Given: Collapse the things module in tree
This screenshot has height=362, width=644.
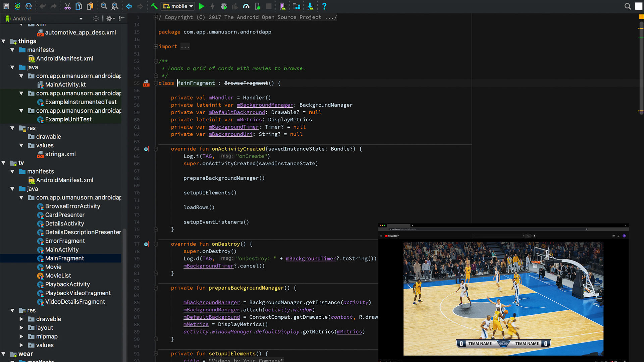Looking at the screenshot, I should pyautogui.click(x=4, y=41).
